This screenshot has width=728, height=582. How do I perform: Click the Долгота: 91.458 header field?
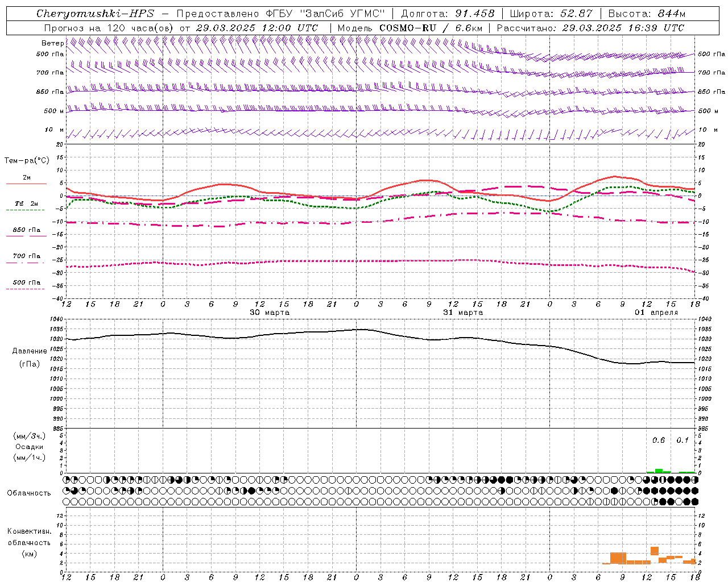pyautogui.click(x=448, y=14)
